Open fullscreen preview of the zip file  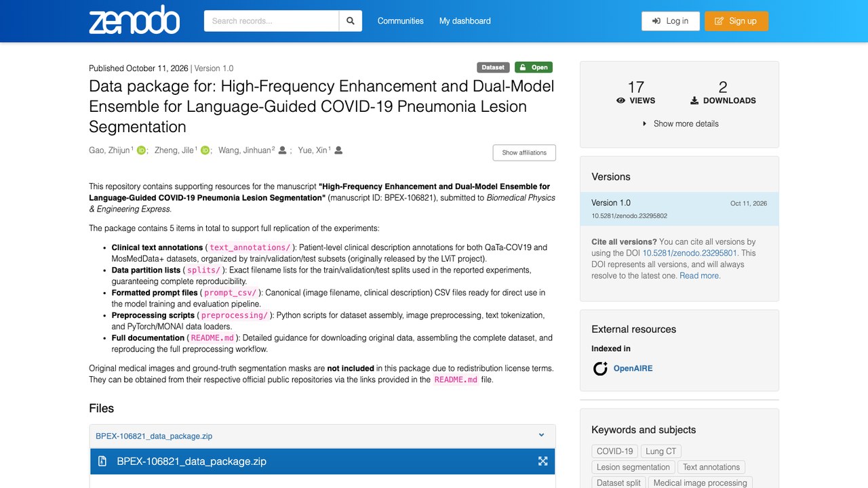pos(542,462)
